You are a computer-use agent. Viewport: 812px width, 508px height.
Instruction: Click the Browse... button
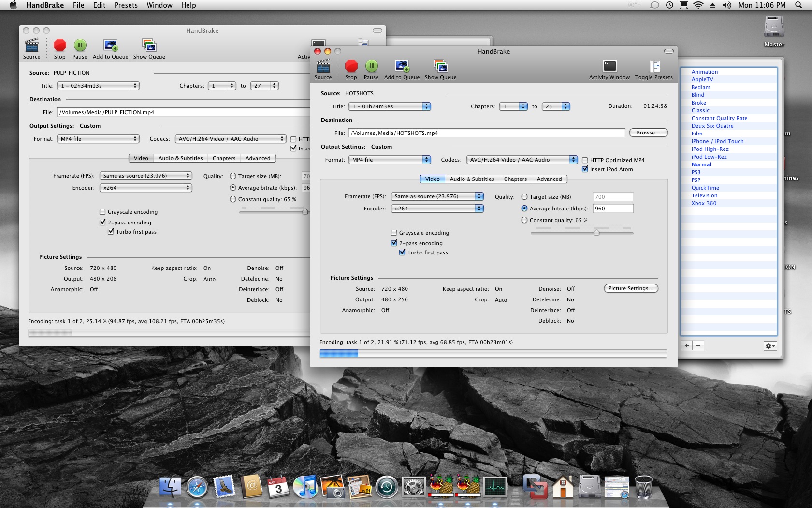[648, 133]
